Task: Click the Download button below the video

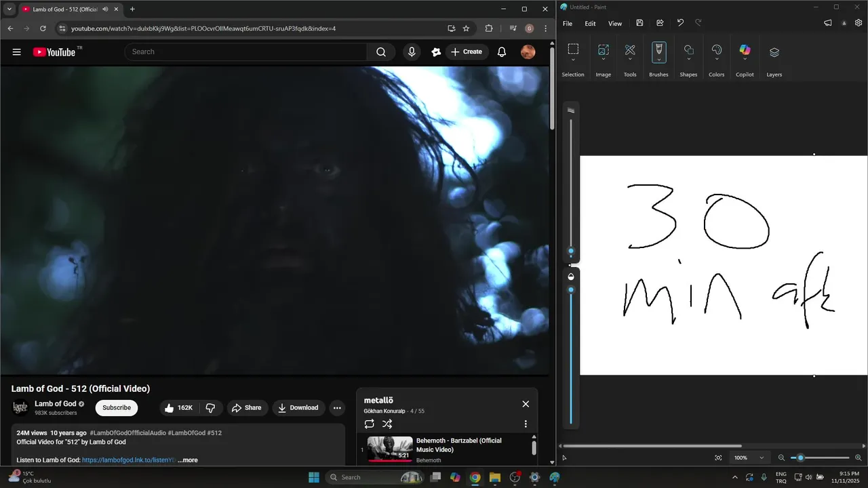Action: tap(298, 407)
